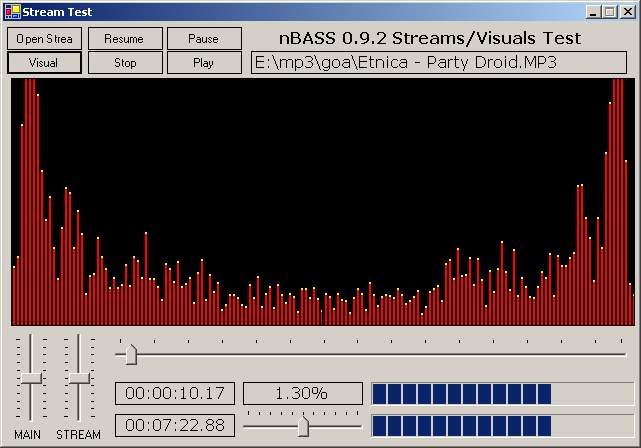Click the red spectrum visualization display
Viewport: 641px width, 448px height.
[x=323, y=202]
